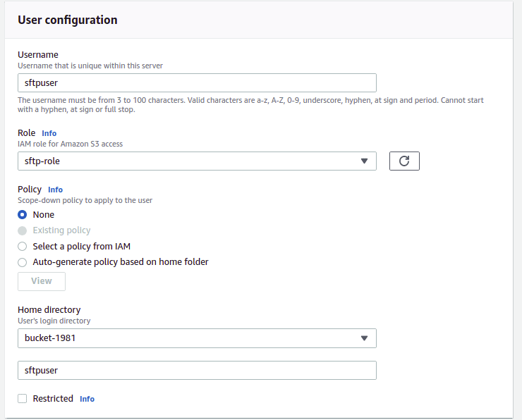Focus the Username input field

pos(197,83)
